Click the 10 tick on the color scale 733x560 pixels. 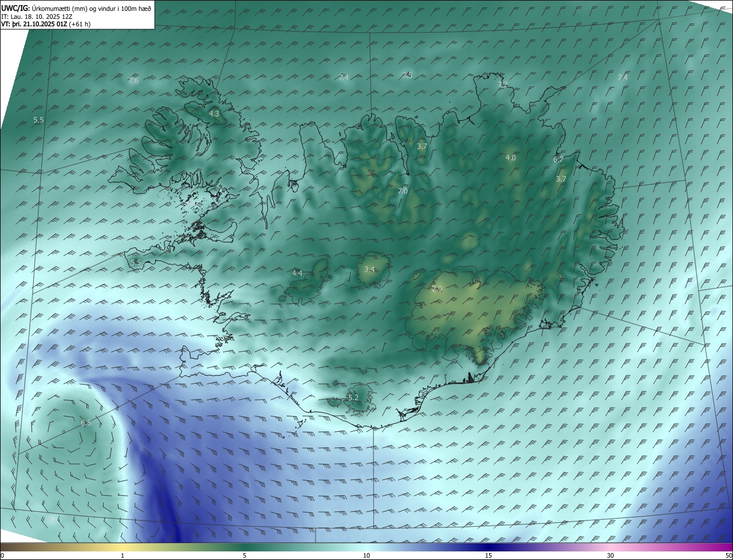click(366, 555)
